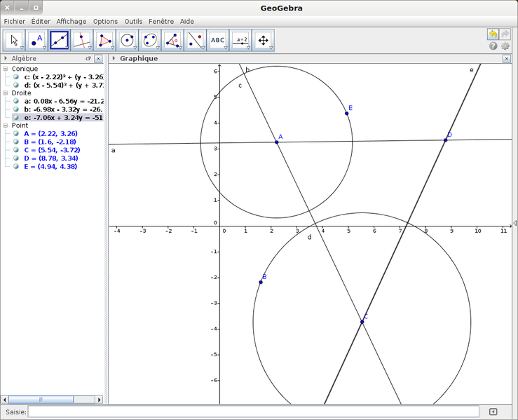Collapse the Conique tree group

coord(6,69)
